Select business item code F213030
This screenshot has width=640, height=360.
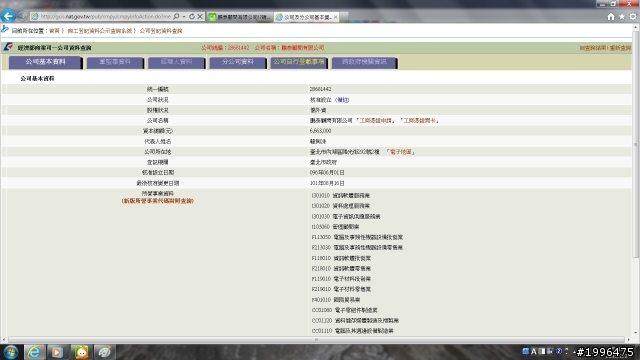click(321, 247)
